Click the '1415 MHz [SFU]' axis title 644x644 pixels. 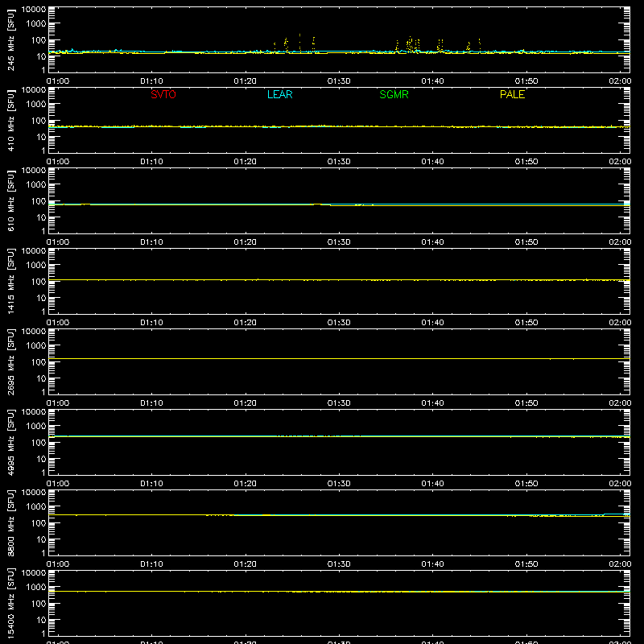[11, 282]
